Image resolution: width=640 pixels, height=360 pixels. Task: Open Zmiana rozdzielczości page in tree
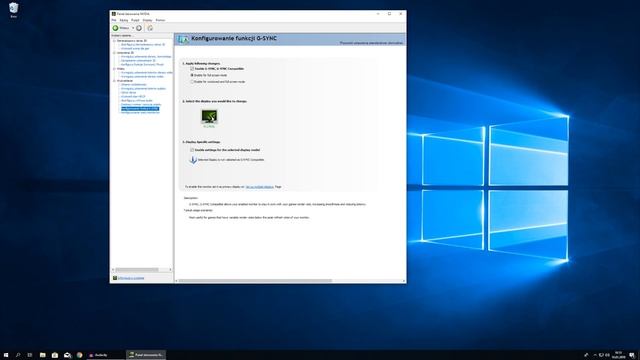tap(133, 84)
